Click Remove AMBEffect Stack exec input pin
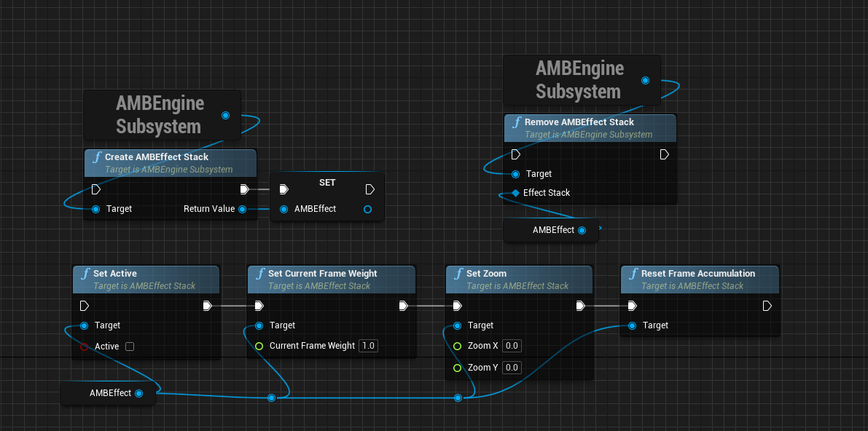 click(515, 154)
